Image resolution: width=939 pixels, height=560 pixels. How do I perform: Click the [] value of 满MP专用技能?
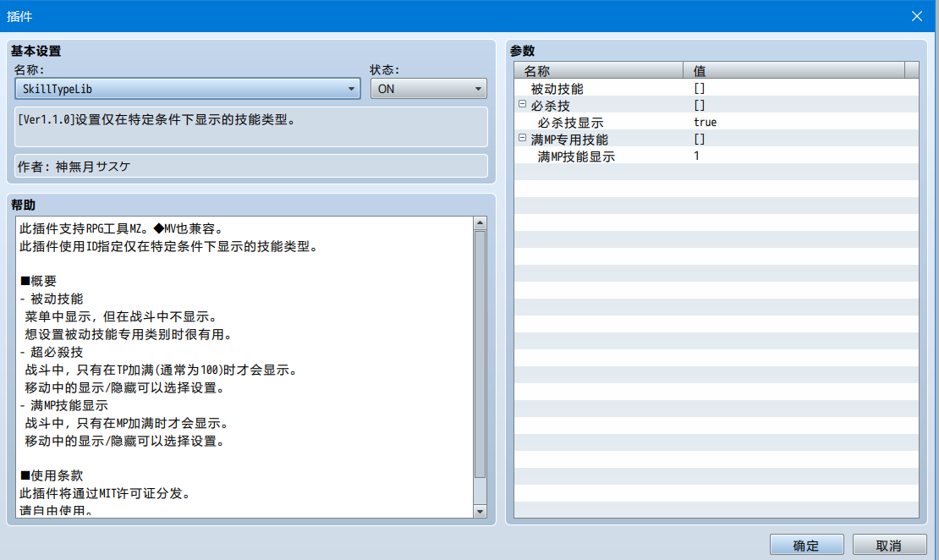click(x=699, y=139)
